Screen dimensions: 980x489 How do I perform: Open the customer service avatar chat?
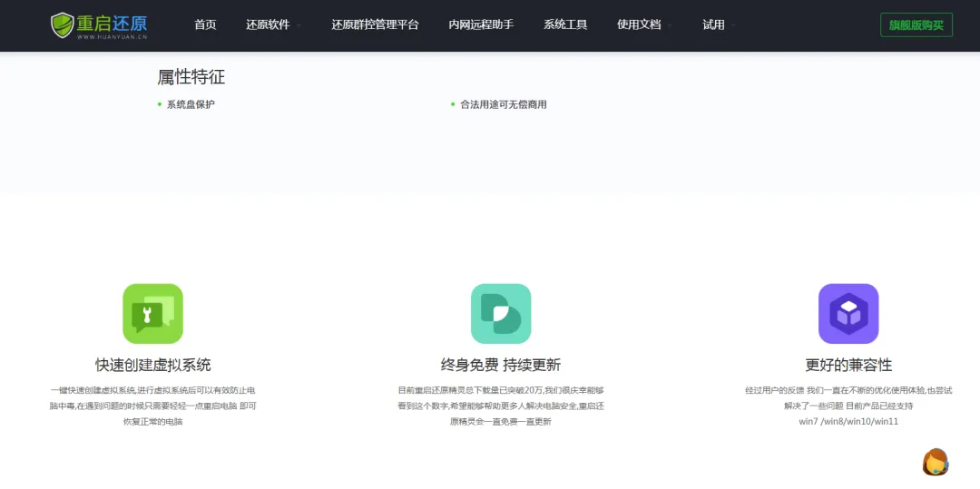click(x=935, y=462)
